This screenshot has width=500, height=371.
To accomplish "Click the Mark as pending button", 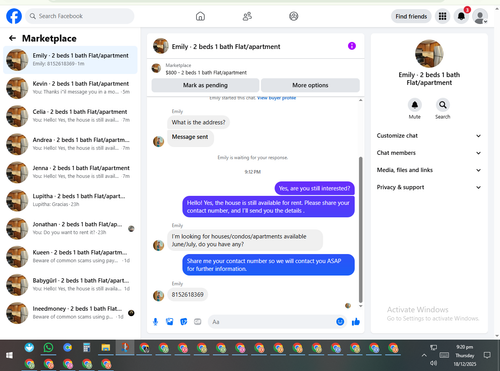I will coord(205,85).
